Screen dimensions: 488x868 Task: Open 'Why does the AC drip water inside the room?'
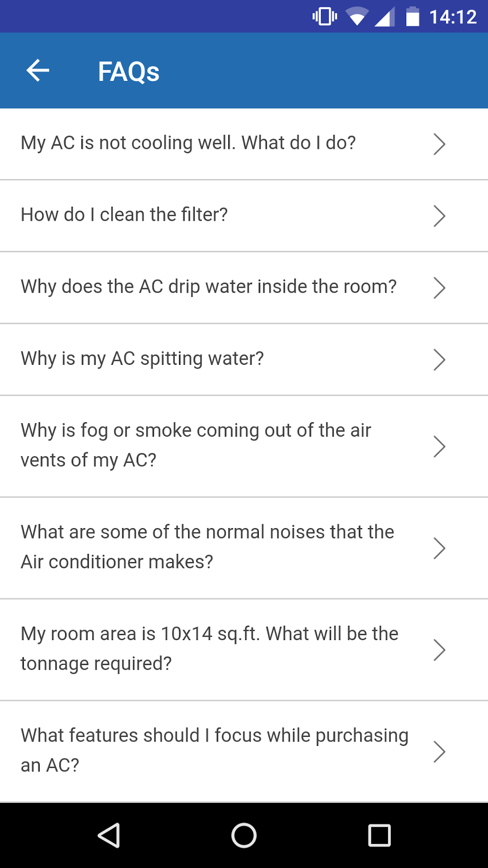244,288
